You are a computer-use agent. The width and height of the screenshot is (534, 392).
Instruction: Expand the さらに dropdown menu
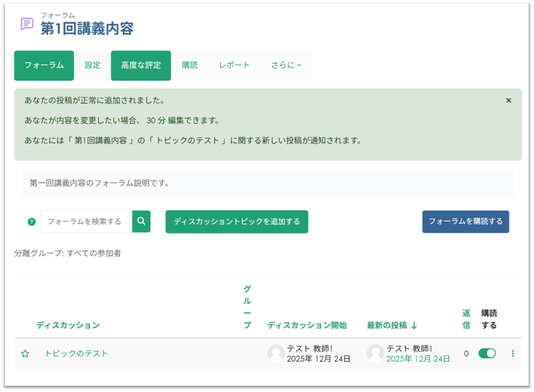pos(285,65)
